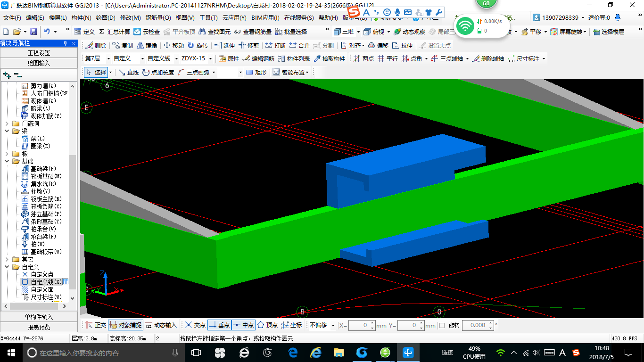Open the BIM应用(I) menu
Screen dimensions: 644x362
coord(265,18)
